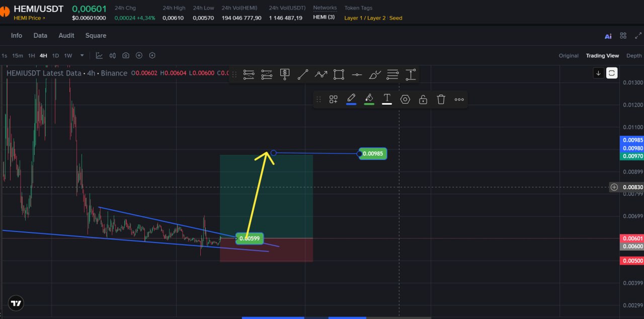Take a chart snapshot with camera icon

(x=126, y=55)
